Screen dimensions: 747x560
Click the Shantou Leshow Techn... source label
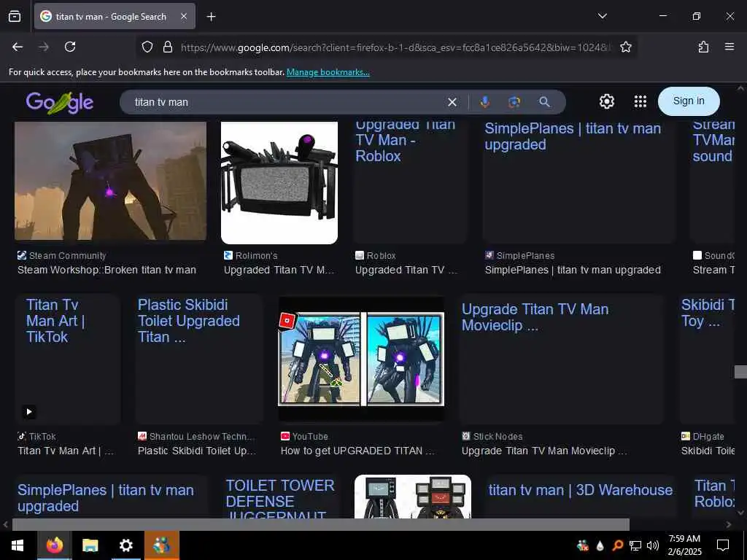(202, 437)
